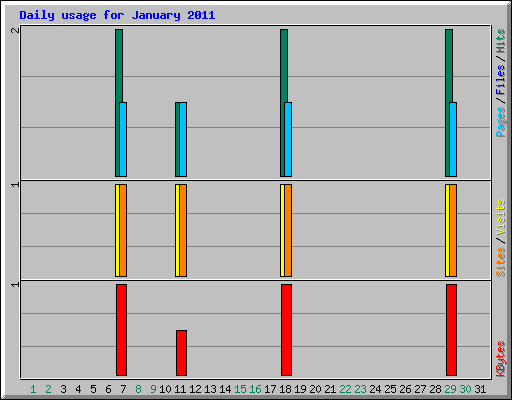
Task: Click day "8" on the date axis
Action: (138, 389)
